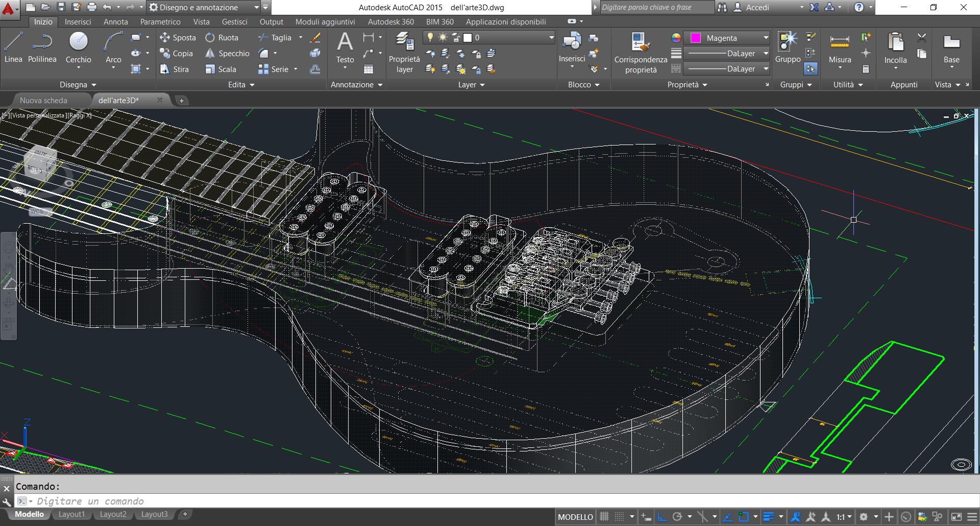Image resolution: width=980 pixels, height=526 pixels.
Task: Choose the Specchio mirror tool
Action: coord(227,54)
